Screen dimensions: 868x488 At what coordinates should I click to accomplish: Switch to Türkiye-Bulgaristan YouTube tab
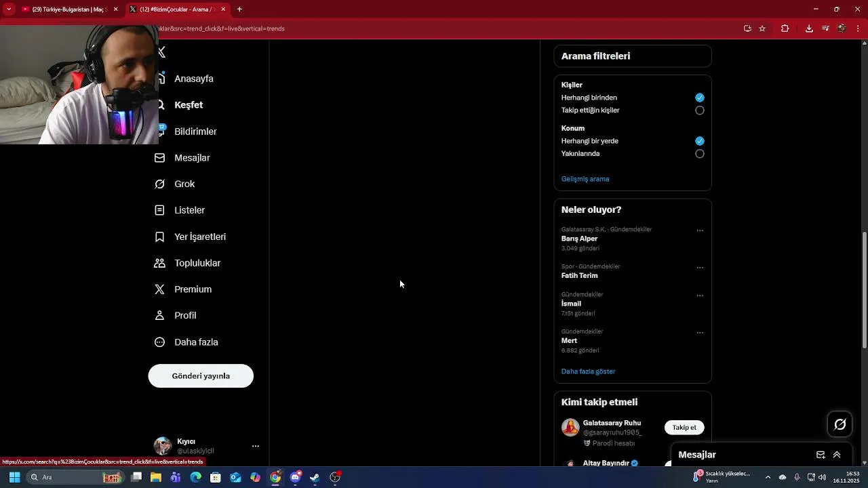[x=68, y=9]
